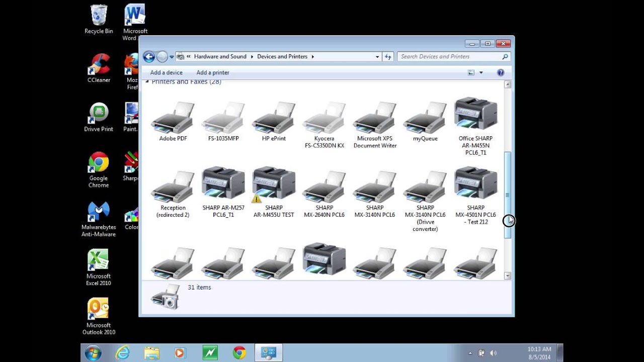Open Microsoft Outlook 2010 desktop shortcut
644x362 pixels.
click(99, 317)
